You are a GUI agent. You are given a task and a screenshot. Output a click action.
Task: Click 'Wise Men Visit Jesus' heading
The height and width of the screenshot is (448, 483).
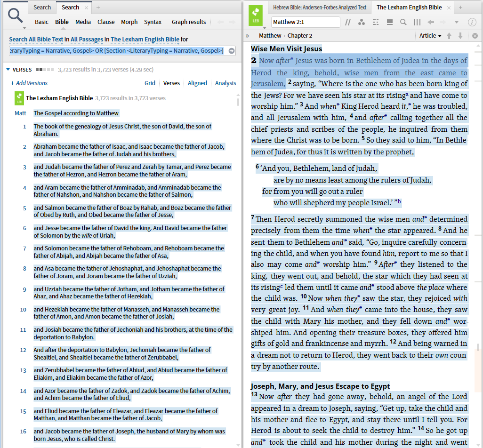(287, 48)
